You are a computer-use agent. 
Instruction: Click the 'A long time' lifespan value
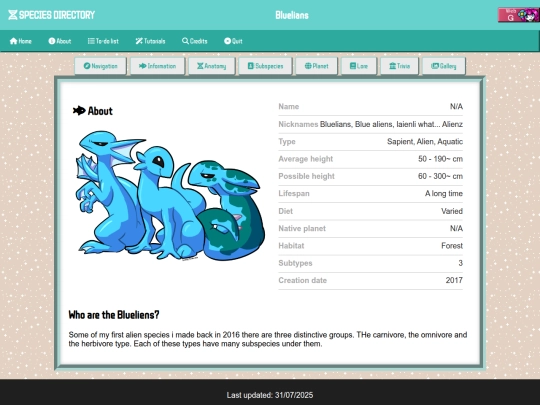[444, 194]
